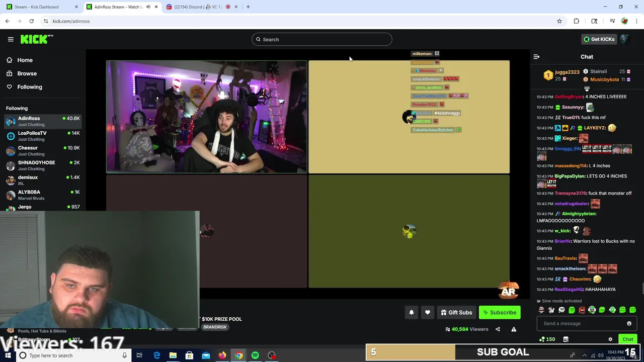
Task: Insert the skull quick emote
Action: click(561, 310)
